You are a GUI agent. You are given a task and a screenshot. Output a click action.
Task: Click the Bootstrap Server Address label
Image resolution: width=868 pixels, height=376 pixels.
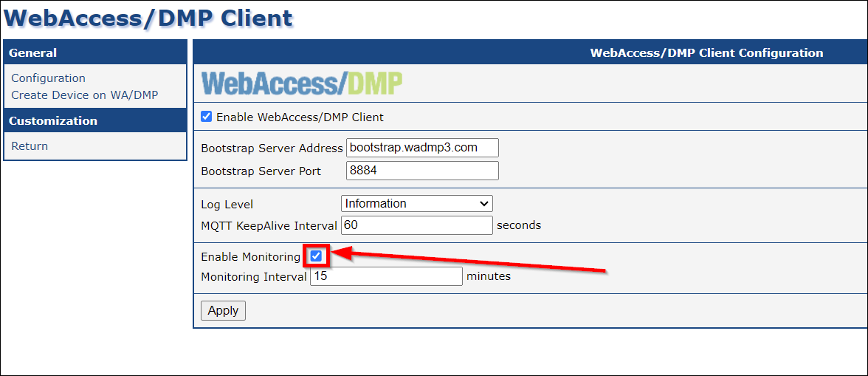click(x=272, y=148)
